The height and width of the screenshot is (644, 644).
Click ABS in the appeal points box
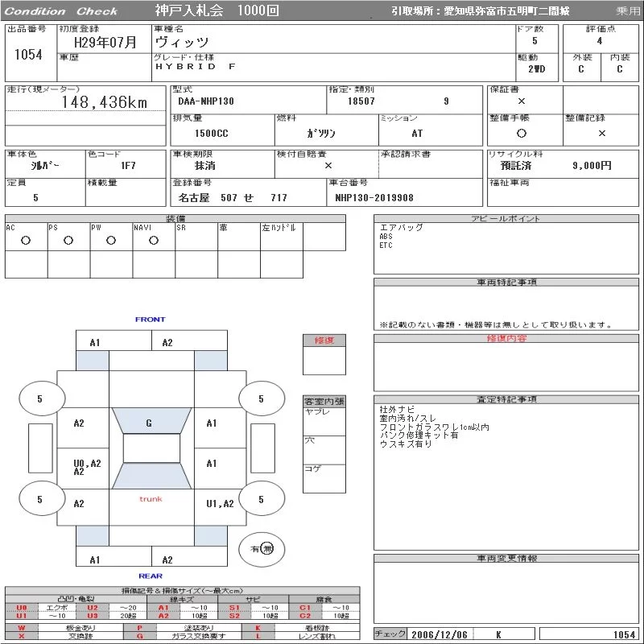386,237
